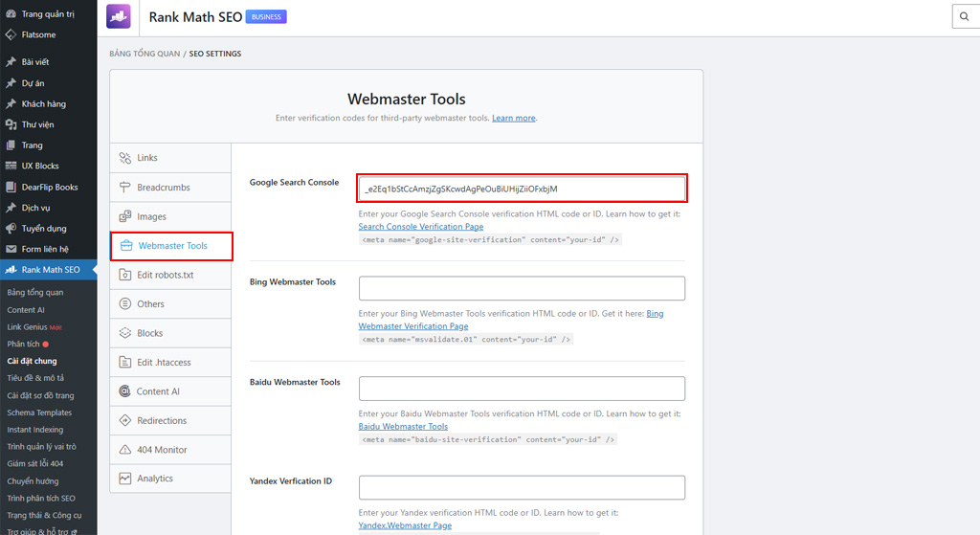Open the Analytics settings tab

pyautogui.click(x=170, y=479)
